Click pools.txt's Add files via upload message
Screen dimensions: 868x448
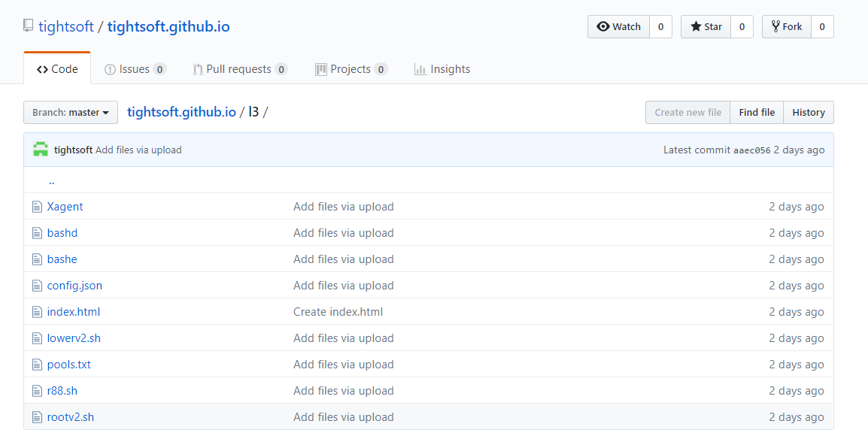[344, 365]
